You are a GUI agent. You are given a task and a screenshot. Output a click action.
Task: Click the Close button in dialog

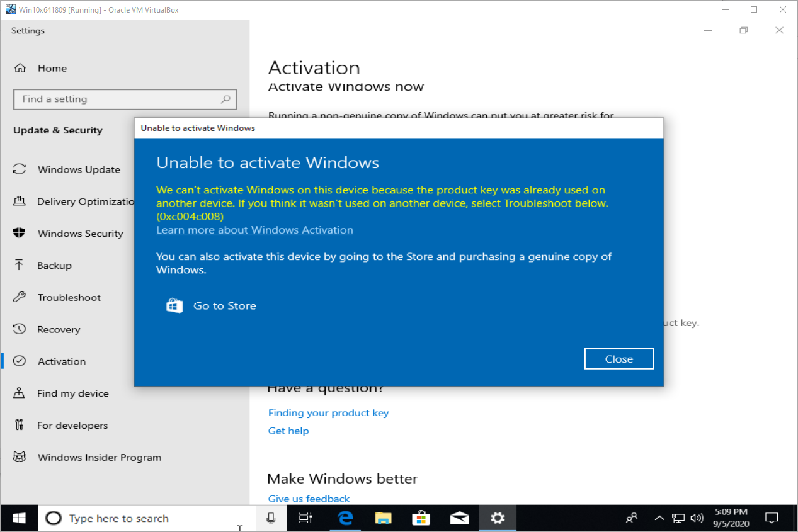[x=618, y=359]
